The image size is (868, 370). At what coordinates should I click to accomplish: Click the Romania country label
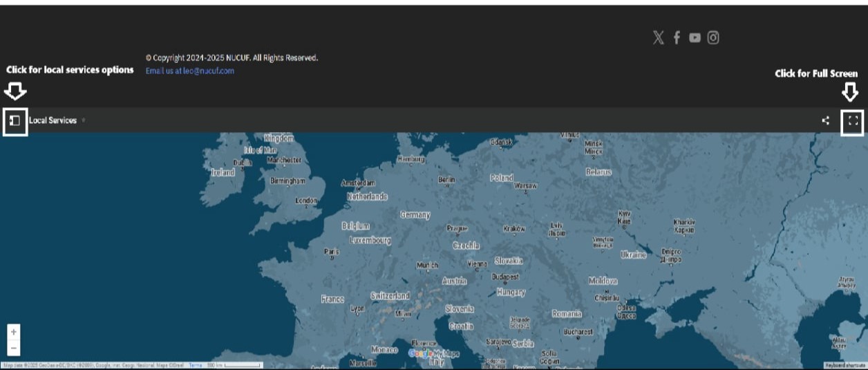click(x=566, y=313)
